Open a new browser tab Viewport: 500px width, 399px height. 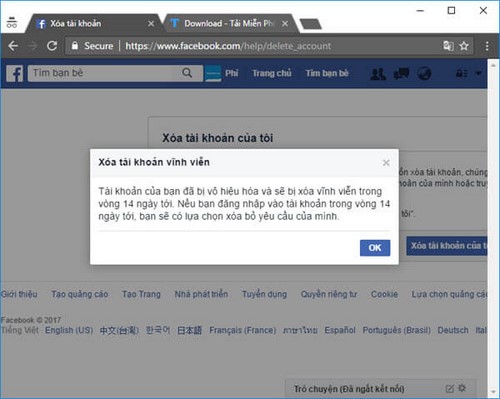coord(310,24)
